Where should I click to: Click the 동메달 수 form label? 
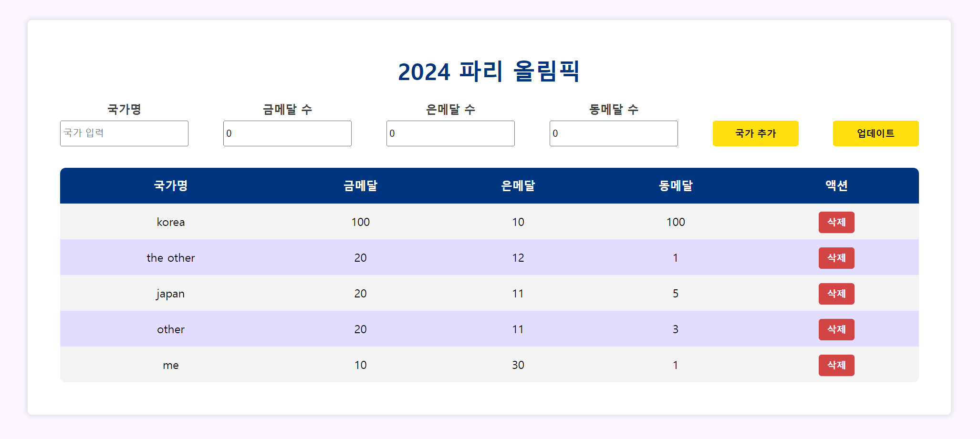pyautogui.click(x=614, y=109)
